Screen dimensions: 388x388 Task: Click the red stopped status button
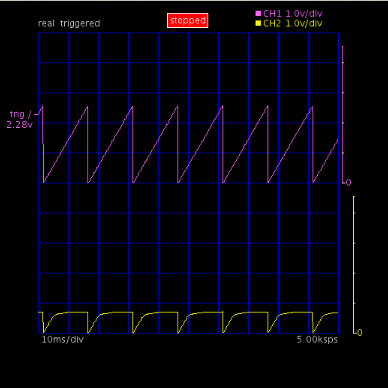tap(188, 21)
